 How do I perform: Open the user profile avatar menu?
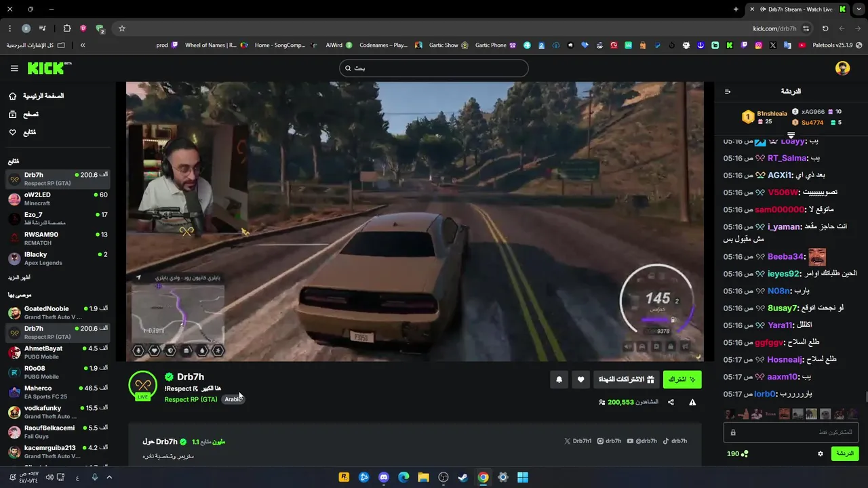pyautogui.click(x=843, y=68)
